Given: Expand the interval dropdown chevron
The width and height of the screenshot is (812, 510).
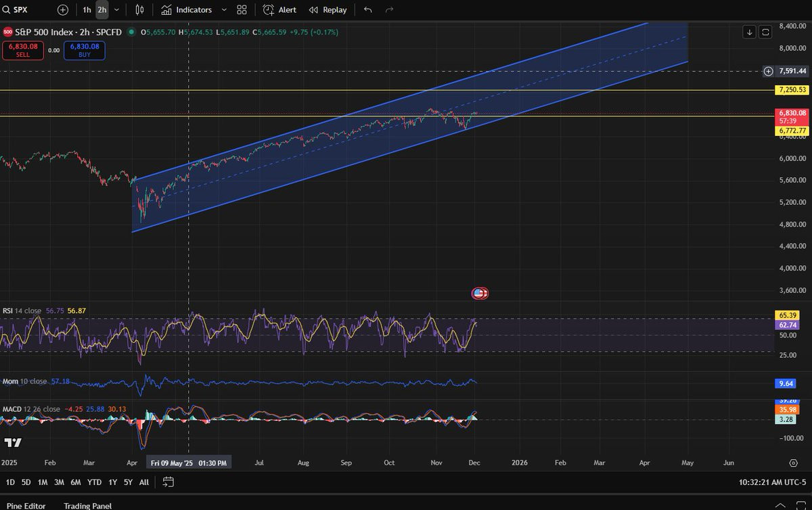Looking at the screenshot, I should coord(117,10).
